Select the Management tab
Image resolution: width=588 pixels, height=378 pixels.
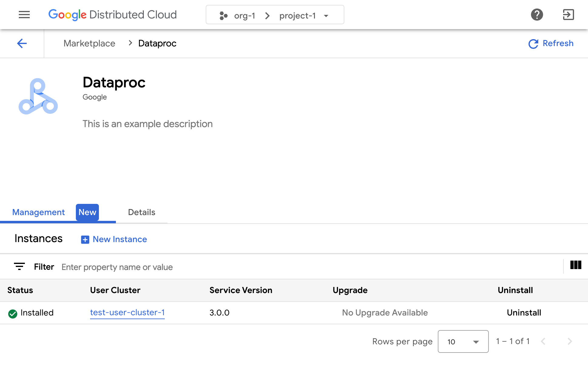click(38, 212)
